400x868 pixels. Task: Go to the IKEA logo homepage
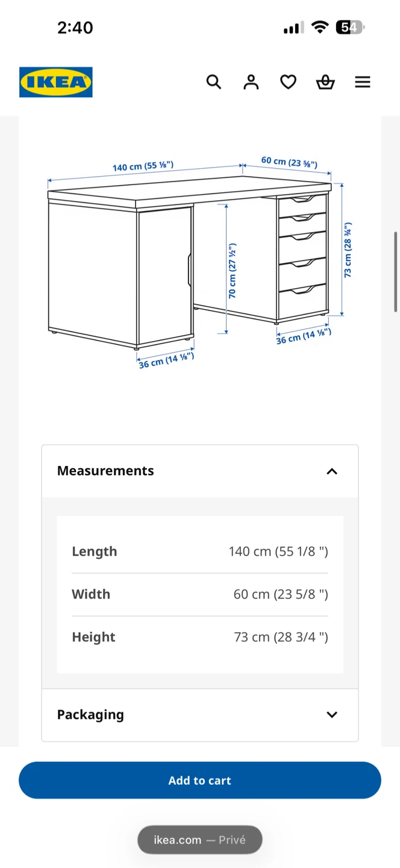(56, 82)
